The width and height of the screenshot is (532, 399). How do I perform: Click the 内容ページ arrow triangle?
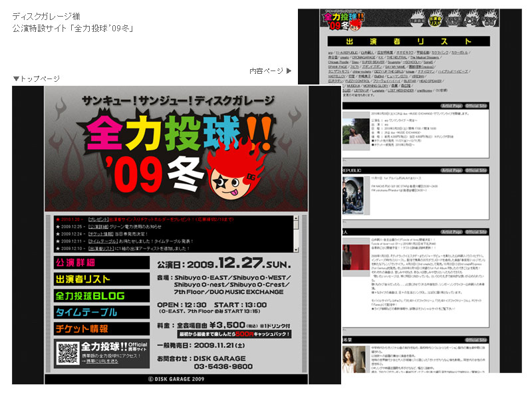[289, 70]
